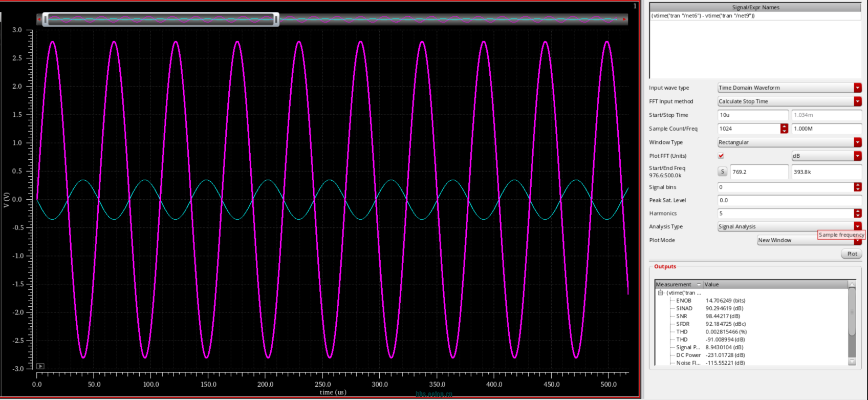Click the SNR value 98.44217 (dB)

click(723, 316)
